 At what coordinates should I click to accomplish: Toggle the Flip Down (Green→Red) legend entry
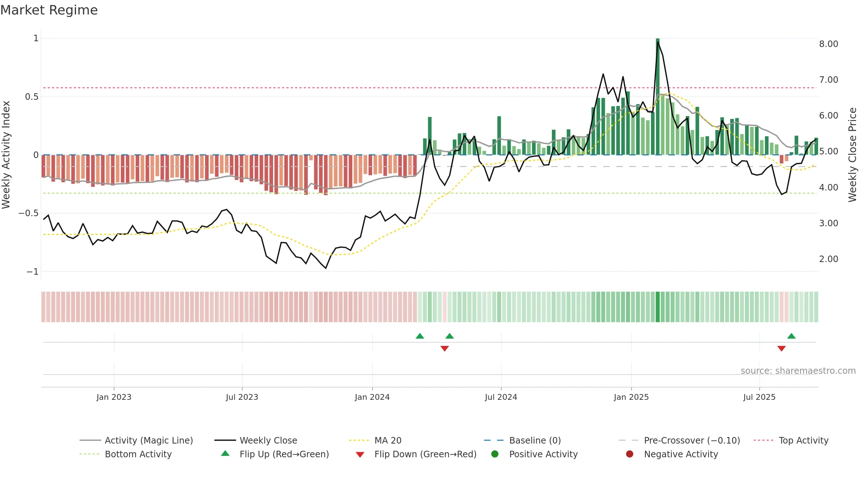coord(416,454)
